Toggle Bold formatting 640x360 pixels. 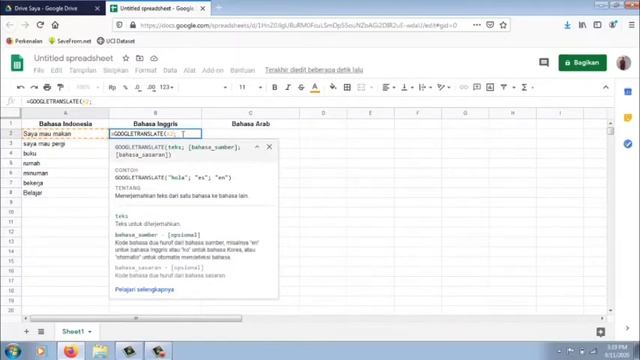pos(275,87)
